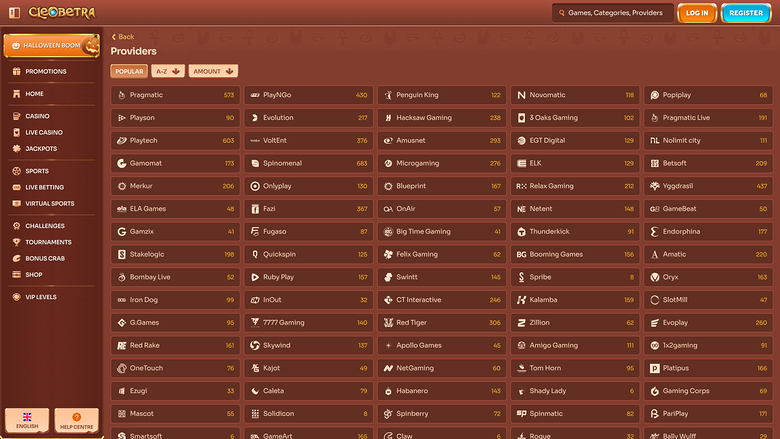Open the Live Casino menu item
This screenshot has height=439, width=780.
[x=44, y=132]
